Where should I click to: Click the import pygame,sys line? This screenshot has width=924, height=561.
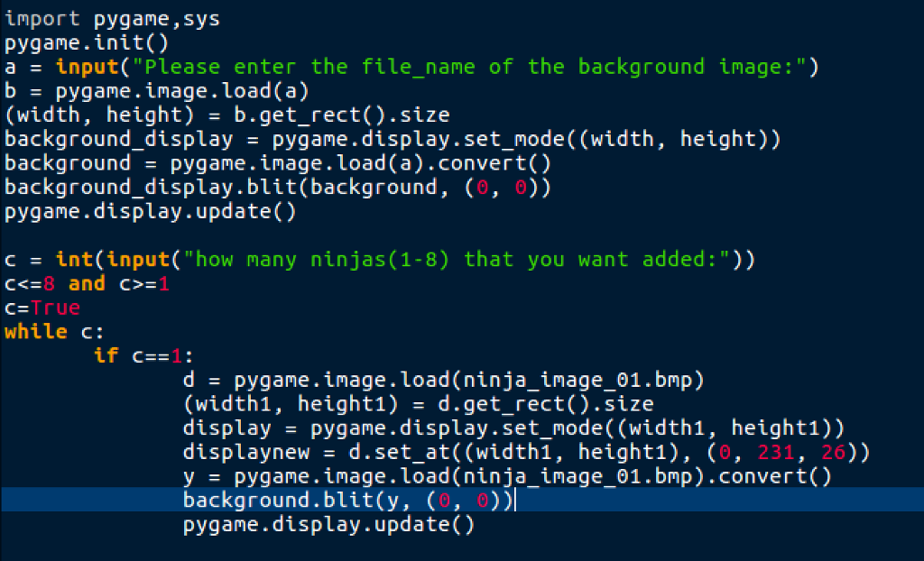(x=108, y=17)
